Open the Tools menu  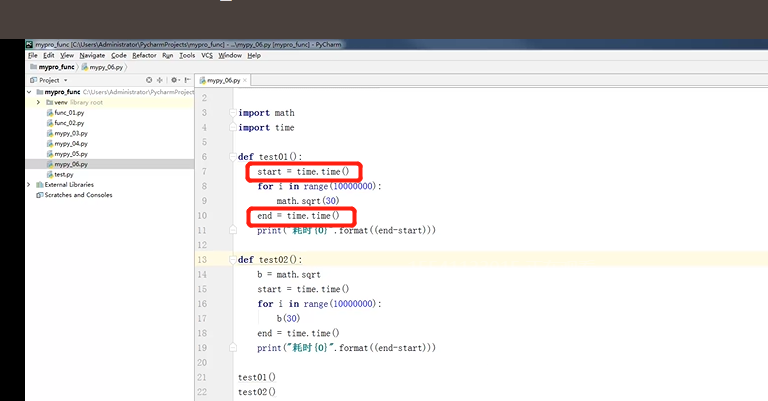point(187,56)
